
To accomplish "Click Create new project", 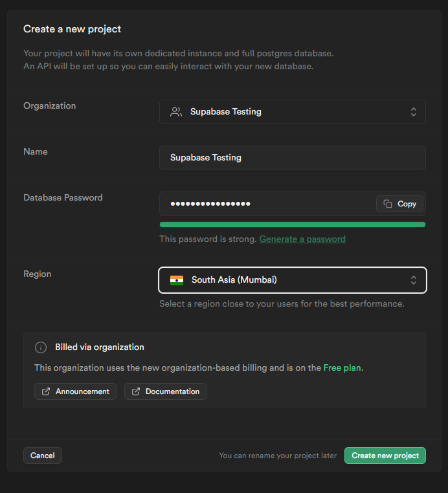I will 385,455.
